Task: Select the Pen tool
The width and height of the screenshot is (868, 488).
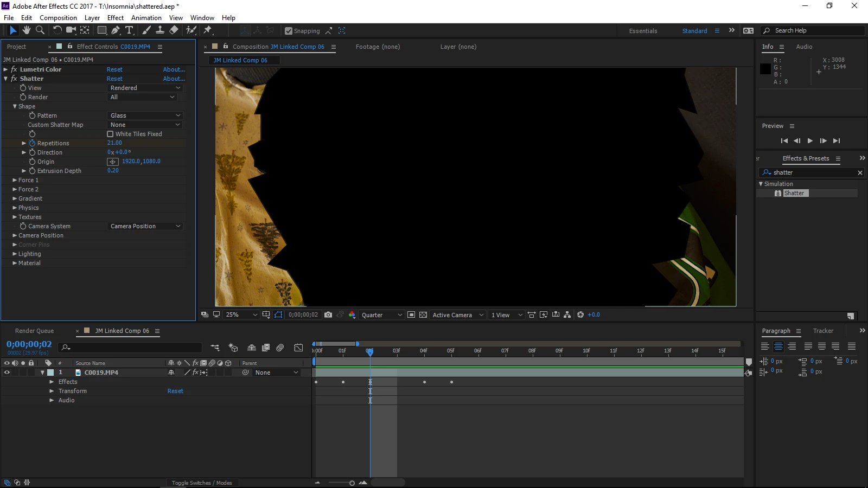Action: (116, 30)
